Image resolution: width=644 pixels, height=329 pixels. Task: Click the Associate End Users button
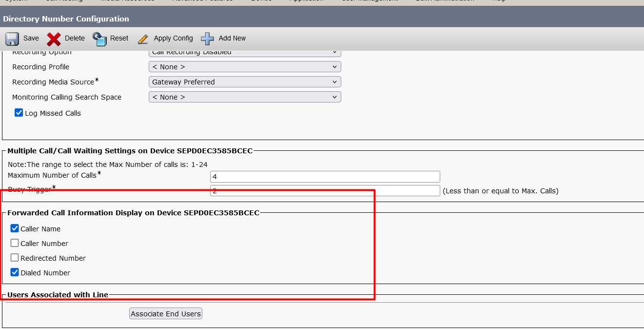click(x=165, y=313)
